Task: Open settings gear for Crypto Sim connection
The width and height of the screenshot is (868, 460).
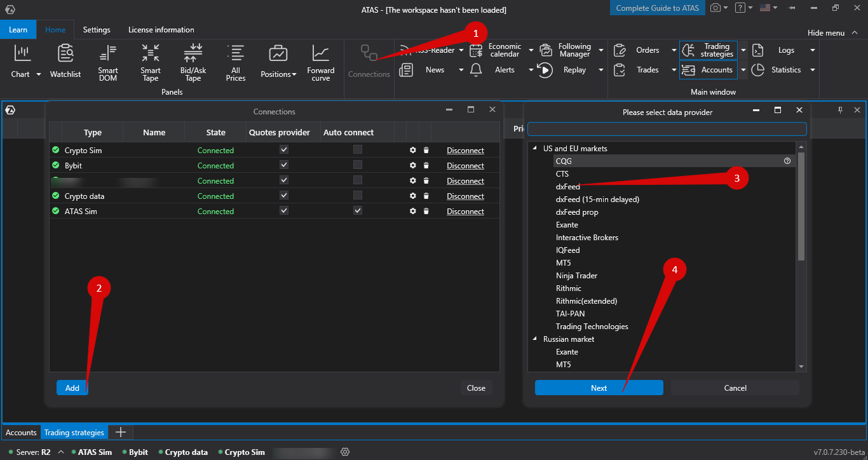Action: (413, 151)
